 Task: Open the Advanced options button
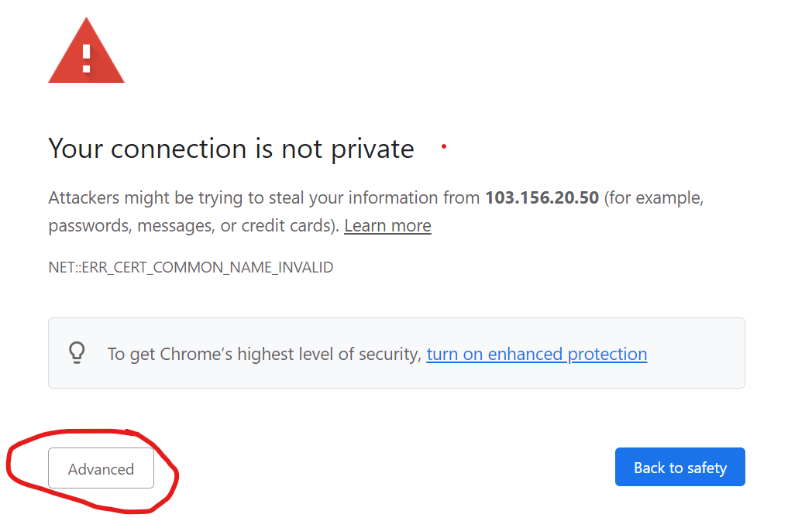[101, 468]
